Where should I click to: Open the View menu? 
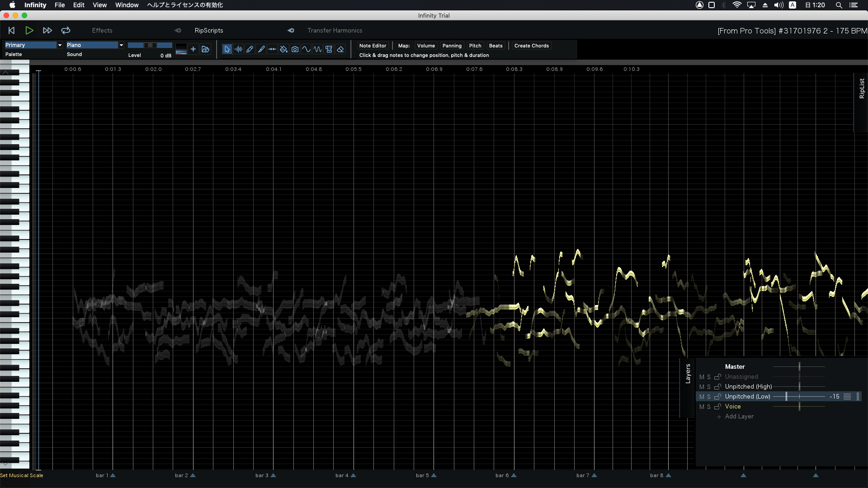click(99, 5)
